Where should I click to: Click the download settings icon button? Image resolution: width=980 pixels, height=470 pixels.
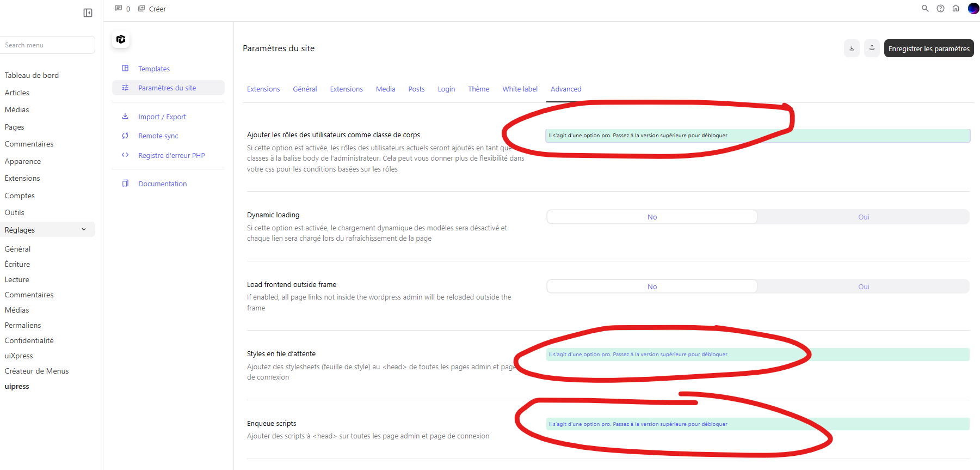pos(852,48)
